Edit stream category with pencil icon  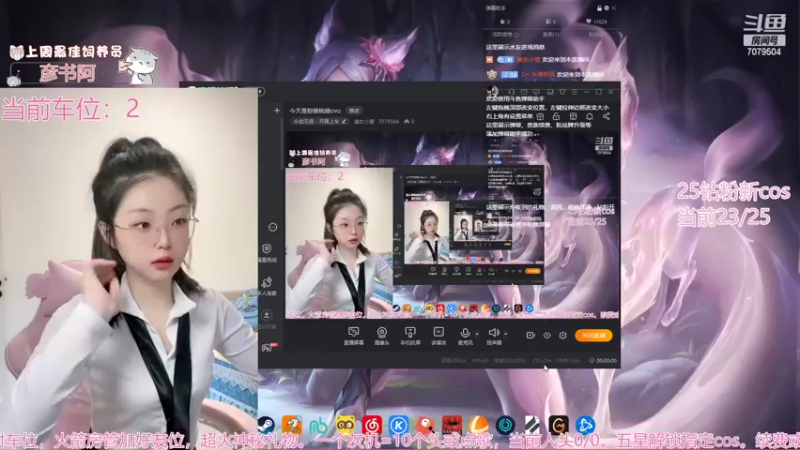point(344,121)
